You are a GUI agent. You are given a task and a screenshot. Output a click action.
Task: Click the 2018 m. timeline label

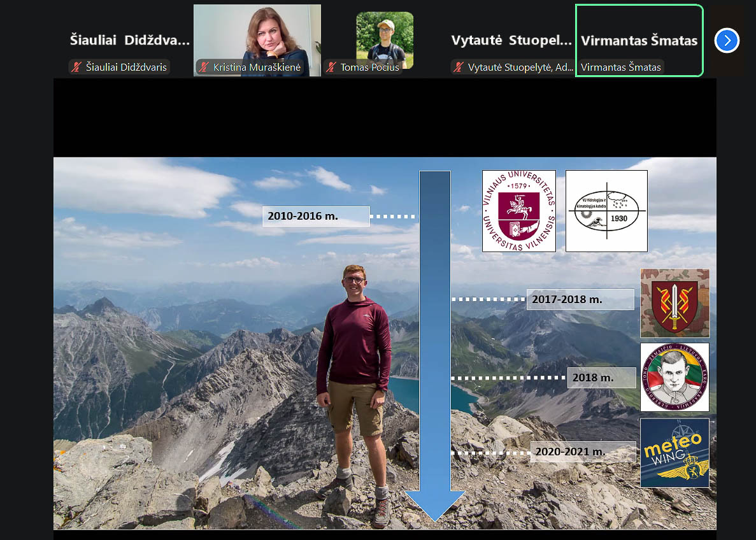[601, 378]
